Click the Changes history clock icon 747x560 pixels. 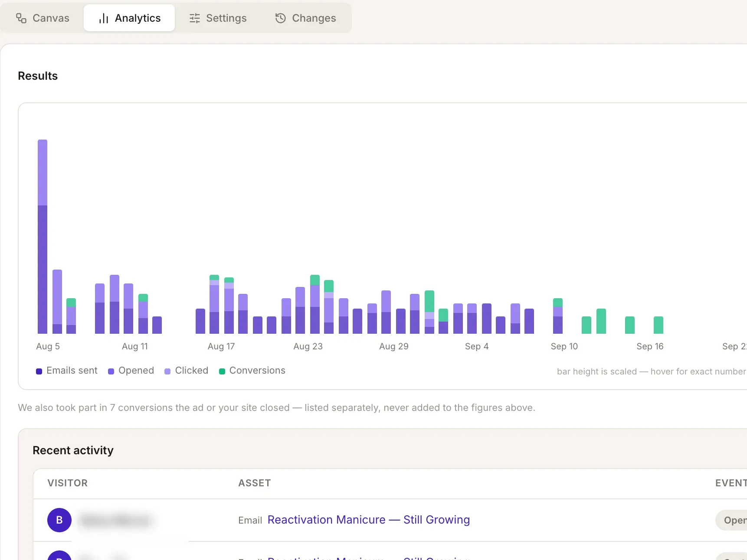pos(281,18)
